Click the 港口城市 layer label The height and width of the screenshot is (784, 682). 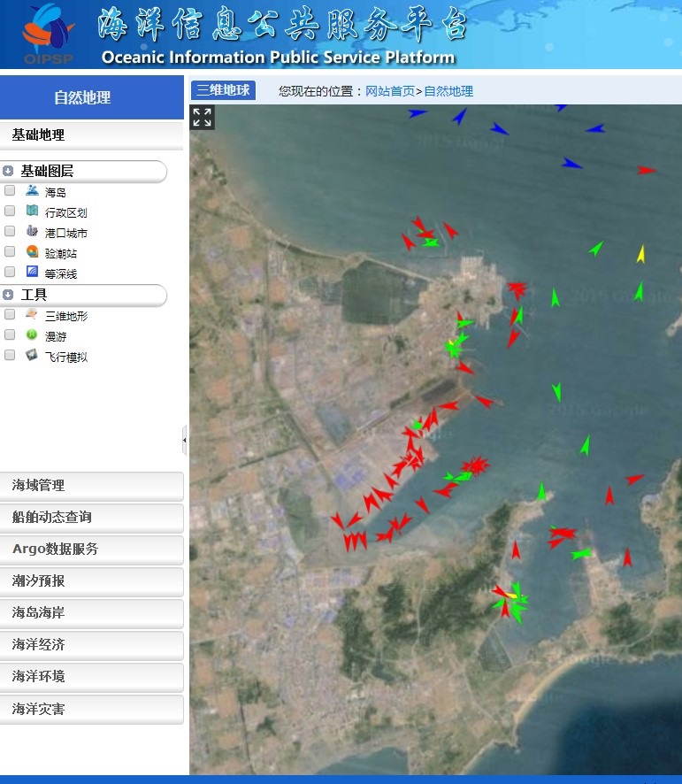point(66,233)
